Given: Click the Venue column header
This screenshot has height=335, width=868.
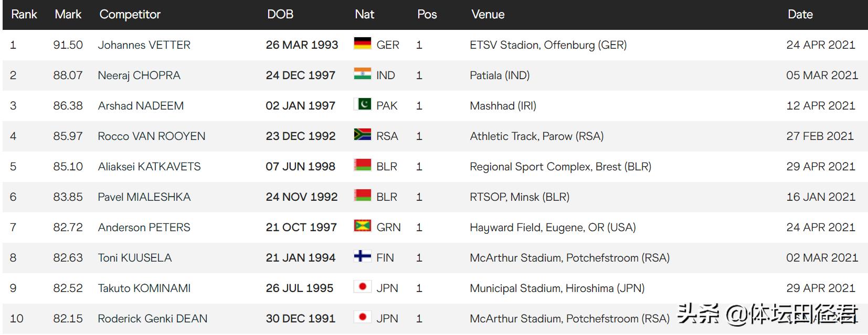Looking at the screenshot, I should point(488,14).
